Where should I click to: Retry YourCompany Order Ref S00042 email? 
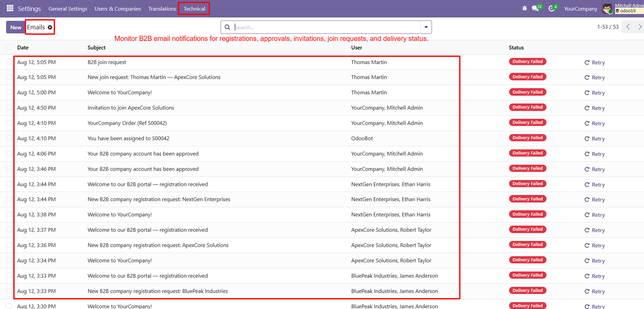point(594,123)
